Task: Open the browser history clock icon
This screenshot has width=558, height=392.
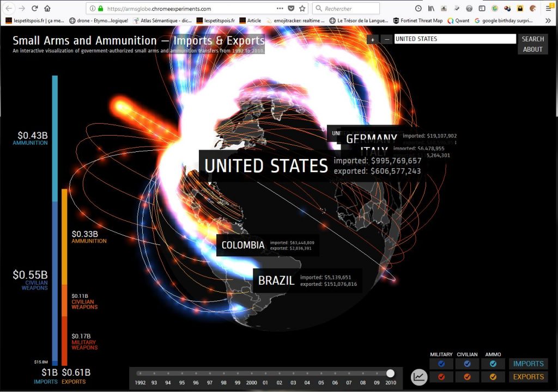Action: point(418,8)
